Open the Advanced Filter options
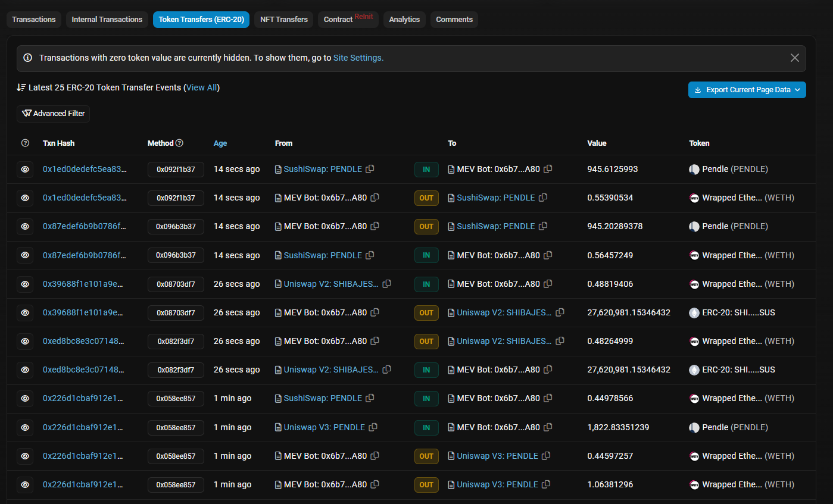Viewport: 833px width, 504px height. 54,114
